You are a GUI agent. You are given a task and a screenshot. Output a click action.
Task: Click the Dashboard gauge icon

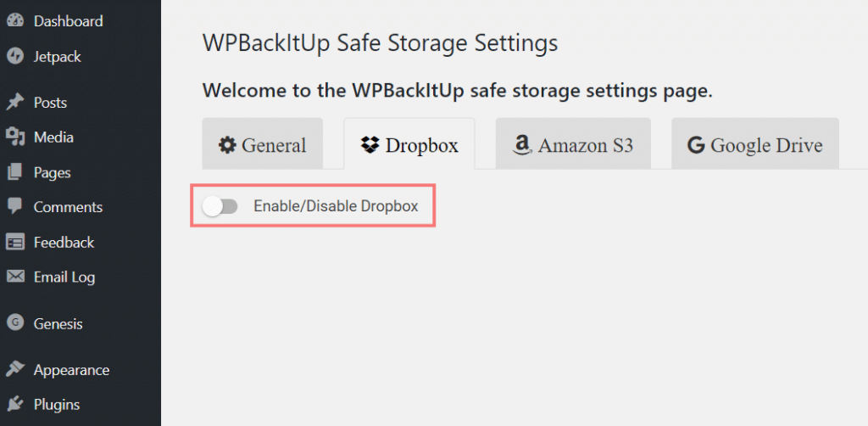coord(15,21)
